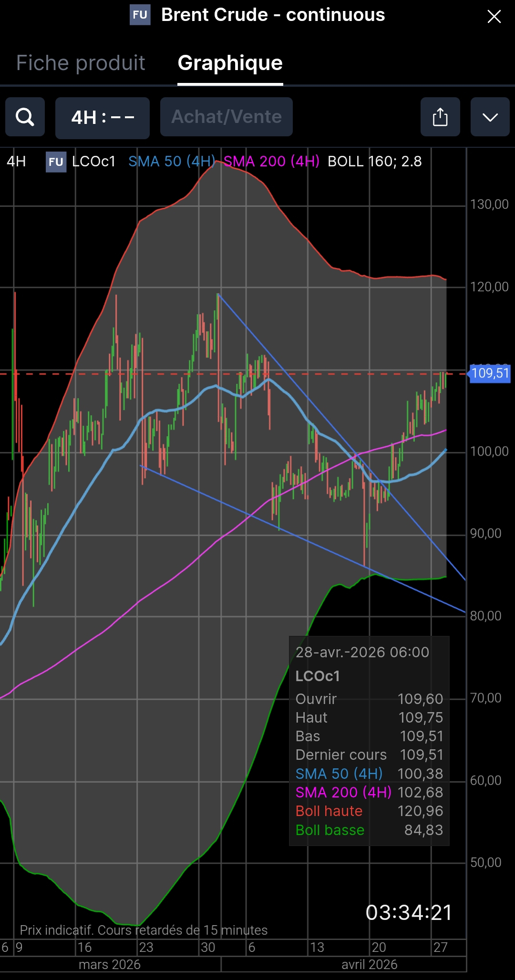The width and height of the screenshot is (515, 980).
Task: Tap the share export icon
Action: [x=440, y=117]
